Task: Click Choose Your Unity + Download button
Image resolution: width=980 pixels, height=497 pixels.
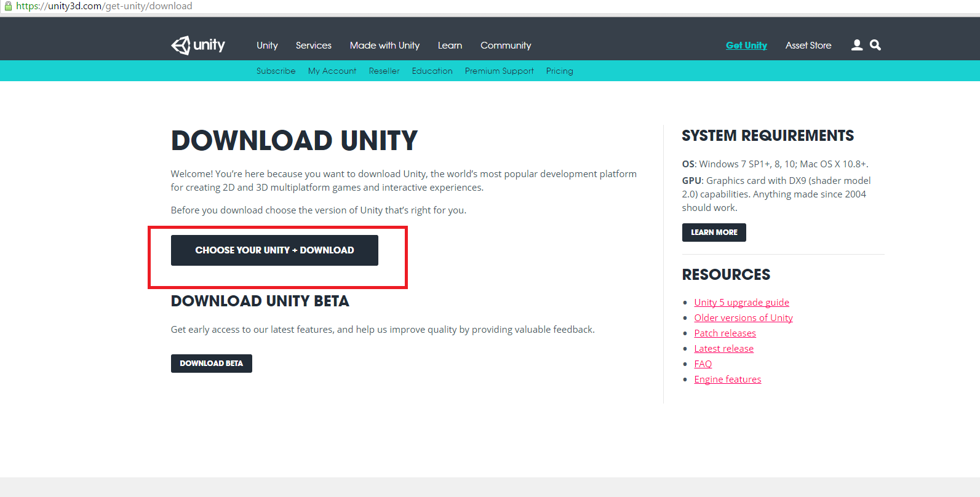Action: (x=274, y=250)
